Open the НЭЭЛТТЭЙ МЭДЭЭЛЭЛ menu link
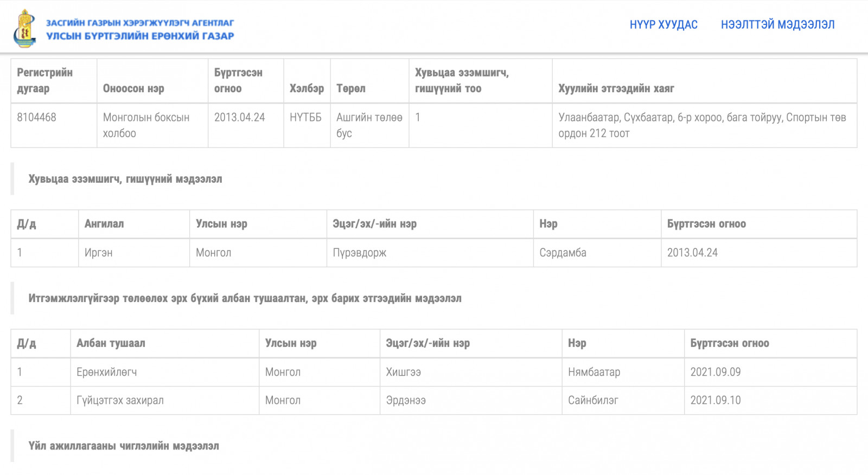The width and height of the screenshot is (868, 475). click(777, 24)
